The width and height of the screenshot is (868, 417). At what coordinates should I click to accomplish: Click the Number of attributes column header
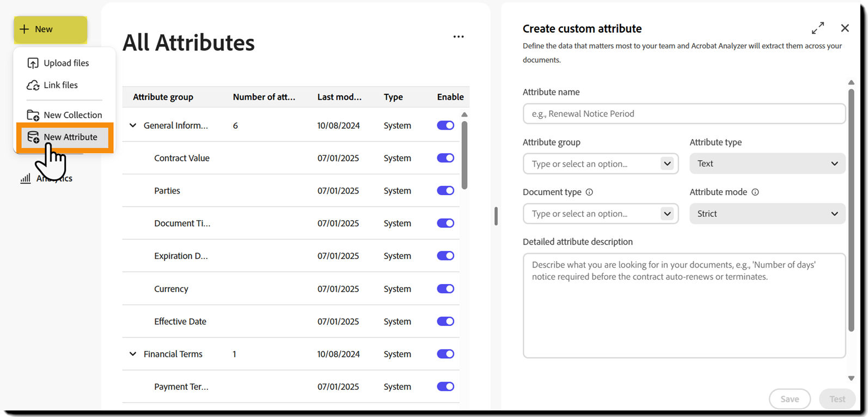coord(264,97)
